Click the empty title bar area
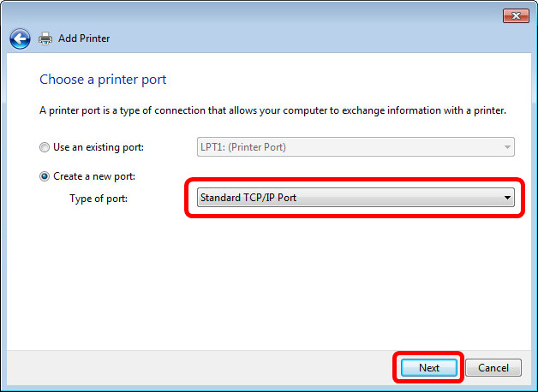This screenshot has height=392, width=538. click(257, 15)
